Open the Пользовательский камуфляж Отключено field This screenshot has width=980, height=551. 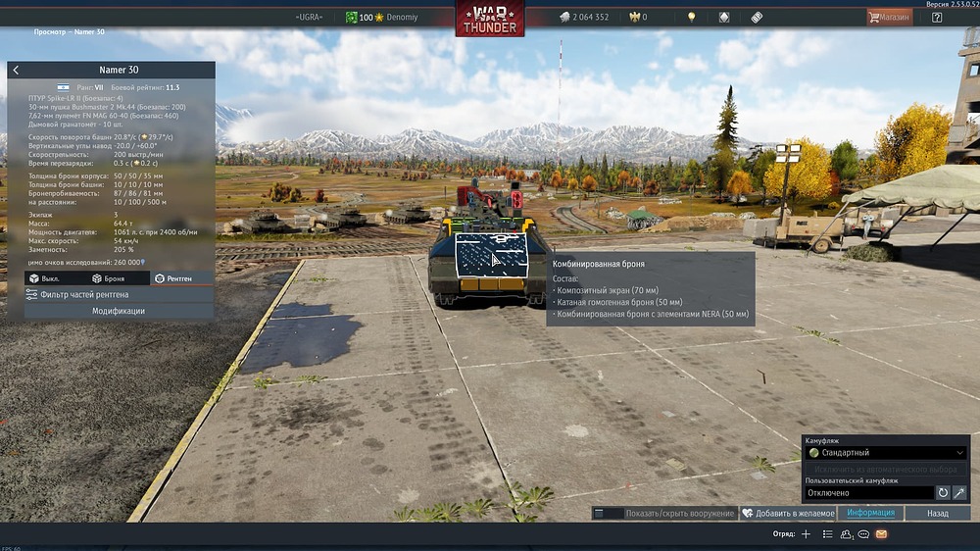tap(867, 493)
